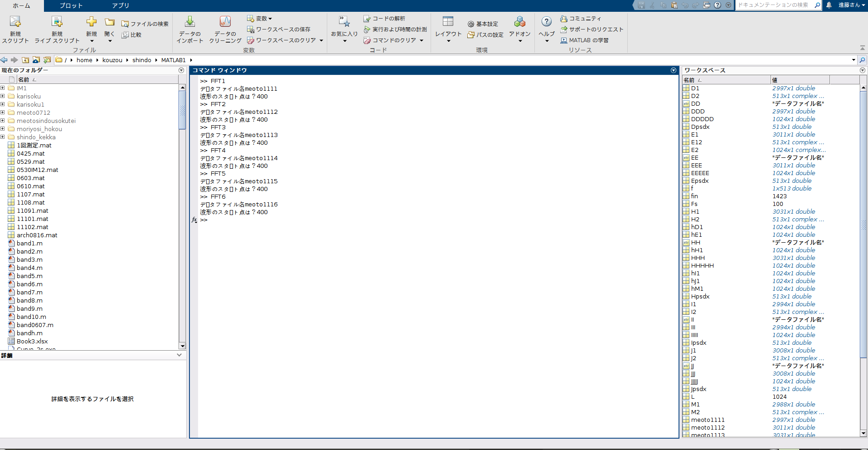
Task: Click the forward navigation arrow
Action: [x=15, y=60]
